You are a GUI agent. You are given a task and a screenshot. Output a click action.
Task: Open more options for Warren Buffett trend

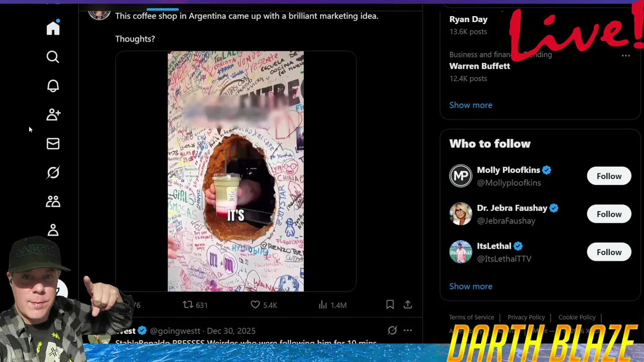pos(626,56)
